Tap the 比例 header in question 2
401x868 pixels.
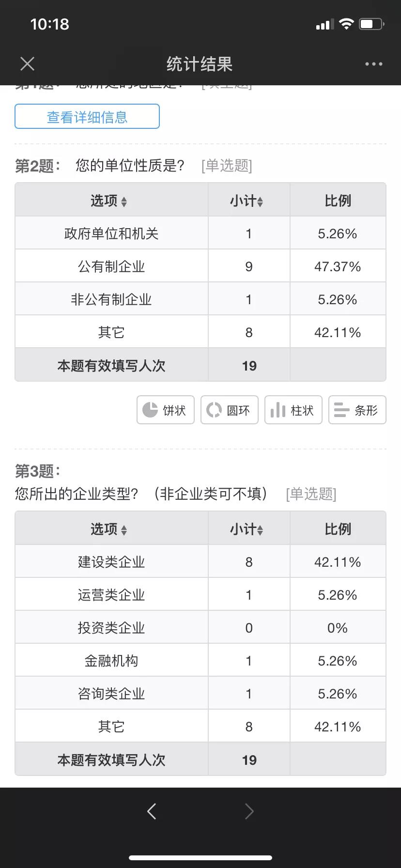click(338, 201)
